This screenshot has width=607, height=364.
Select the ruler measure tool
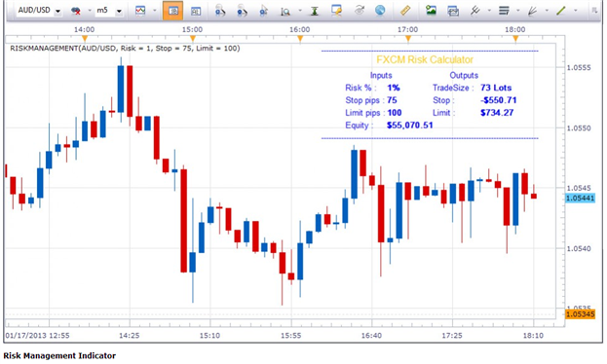[405, 11]
